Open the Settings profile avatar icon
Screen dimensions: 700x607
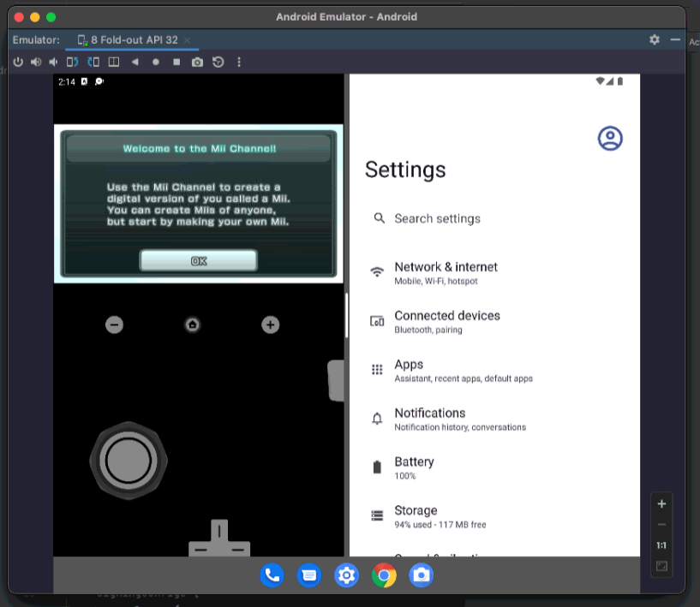[610, 138]
